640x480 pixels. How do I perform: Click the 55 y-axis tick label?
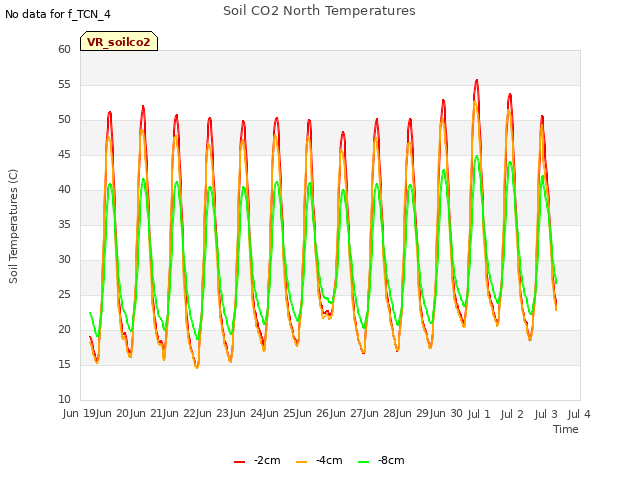click(x=64, y=84)
